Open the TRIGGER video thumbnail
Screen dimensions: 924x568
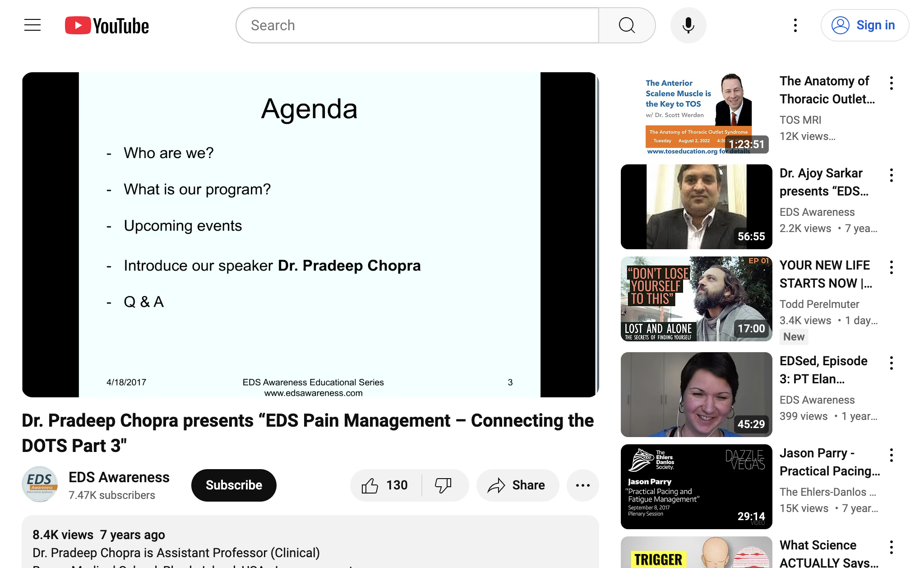696,552
